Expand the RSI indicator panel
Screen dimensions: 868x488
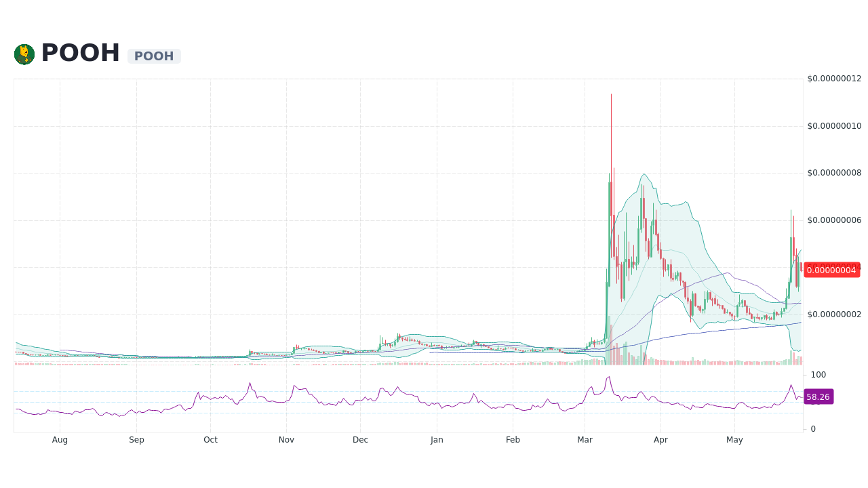tap(407, 400)
